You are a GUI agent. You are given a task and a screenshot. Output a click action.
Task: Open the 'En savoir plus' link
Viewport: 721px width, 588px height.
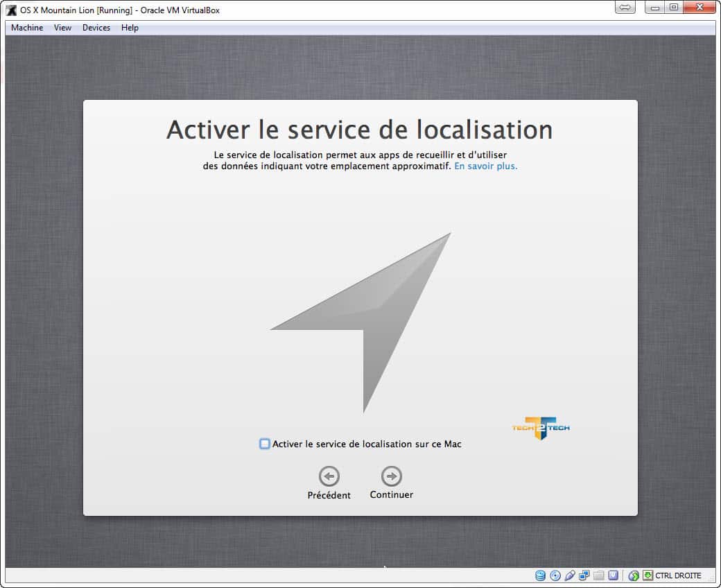[x=485, y=166]
